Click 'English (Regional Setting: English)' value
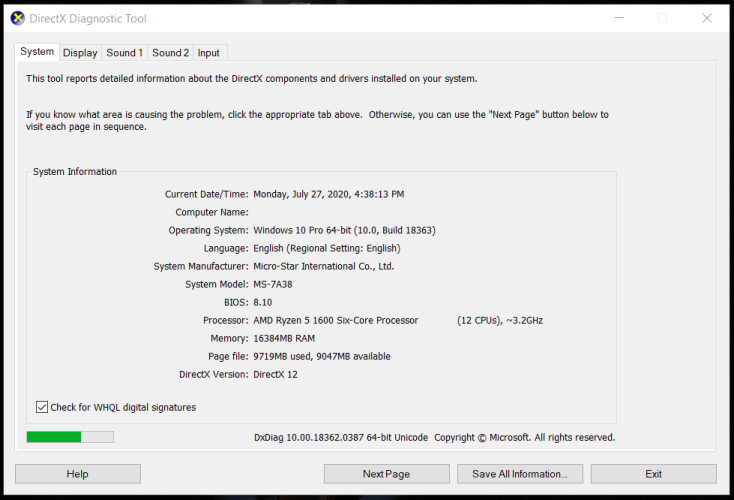Viewport: 734px width, 500px height. pyautogui.click(x=327, y=249)
